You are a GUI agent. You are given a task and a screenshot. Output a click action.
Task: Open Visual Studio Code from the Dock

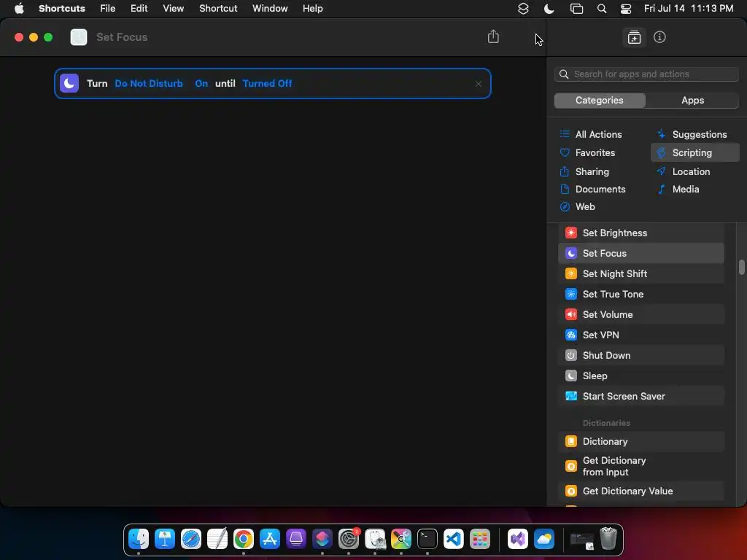pyautogui.click(x=454, y=539)
